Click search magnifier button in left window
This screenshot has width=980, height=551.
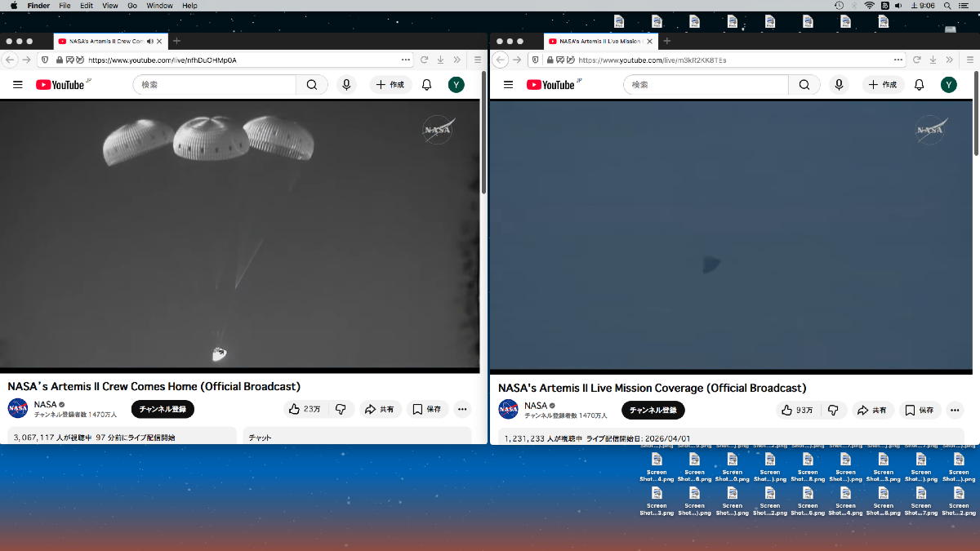(312, 85)
